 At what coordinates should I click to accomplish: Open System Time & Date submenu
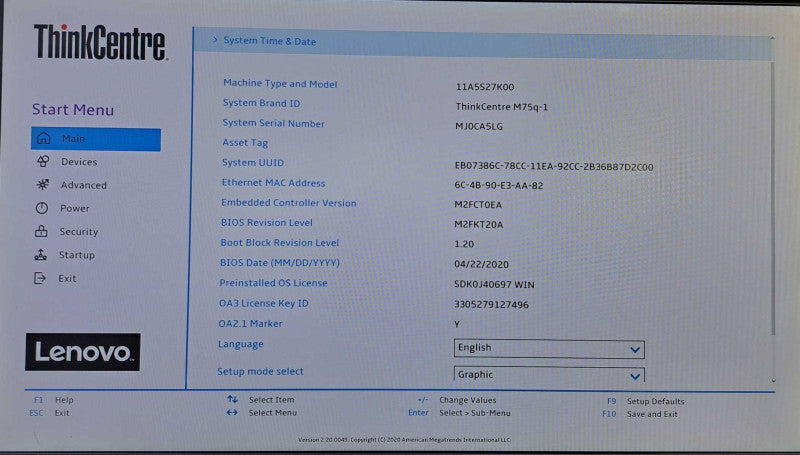click(482, 42)
